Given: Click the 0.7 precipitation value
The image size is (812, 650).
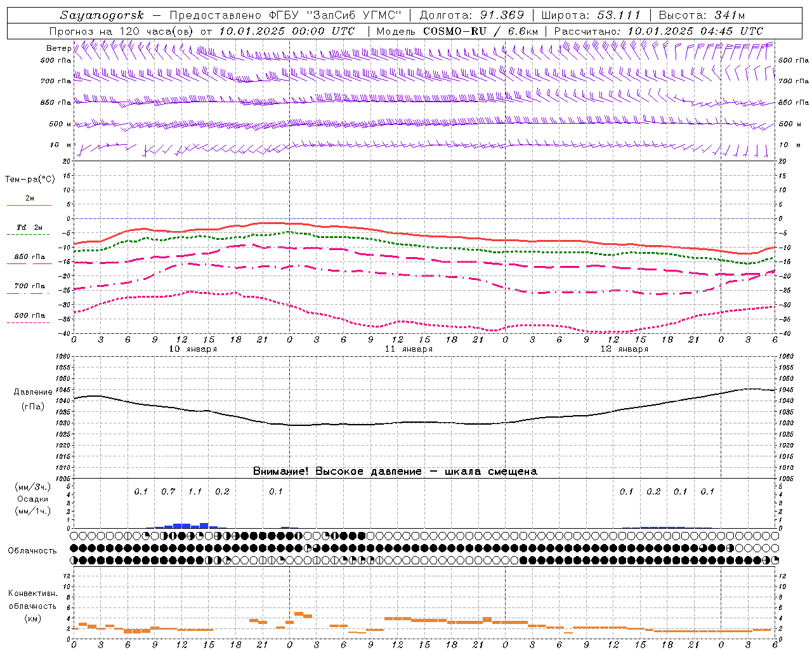Looking at the screenshot, I should coord(168,492).
